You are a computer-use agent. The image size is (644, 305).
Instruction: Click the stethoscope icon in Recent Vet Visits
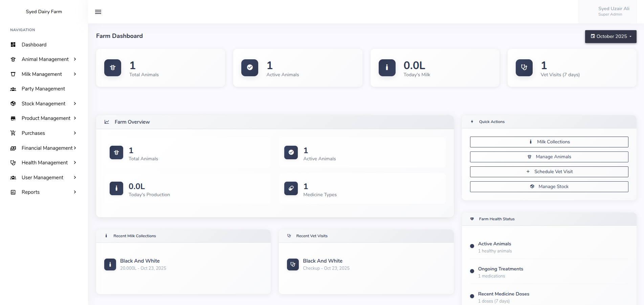click(293, 264)
